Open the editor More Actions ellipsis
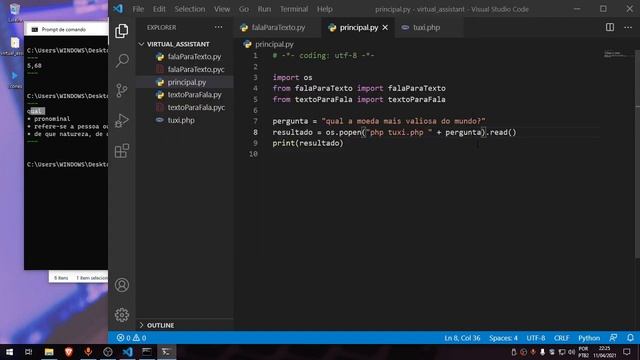The height and width of the screenshot is (360, 640). (x=628, y=27)
